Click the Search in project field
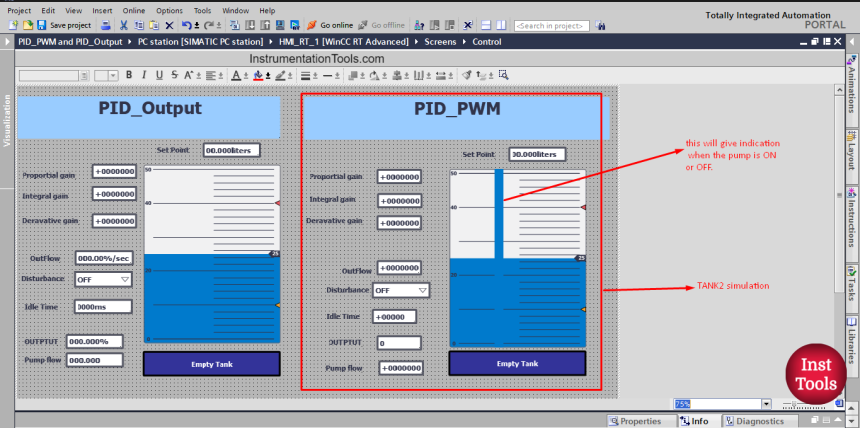Screen dimensions: 860x428 click(x=552, y=26)
